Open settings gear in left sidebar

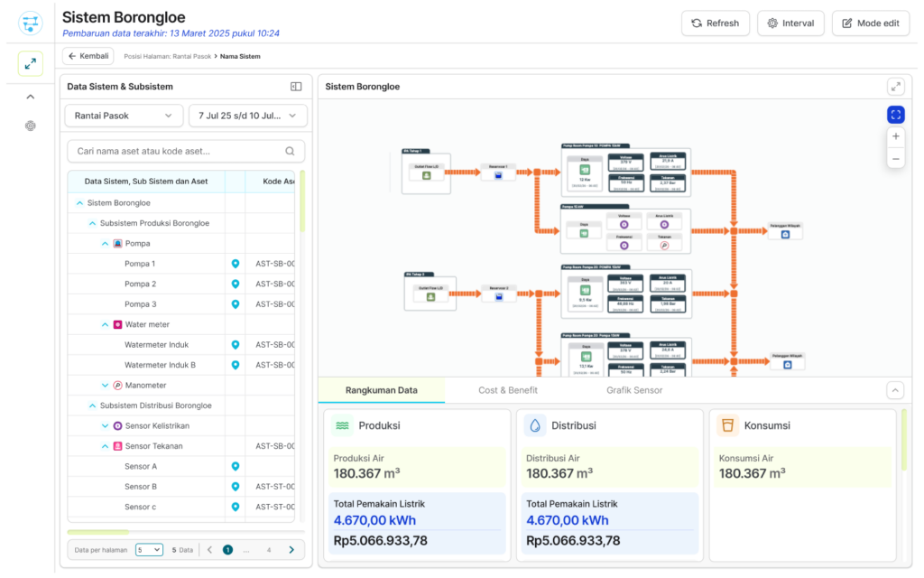31,126
